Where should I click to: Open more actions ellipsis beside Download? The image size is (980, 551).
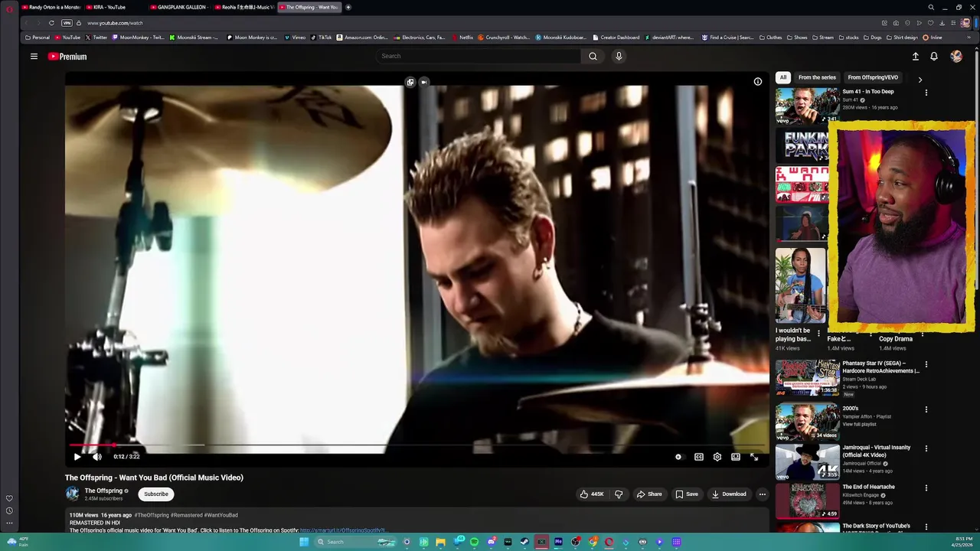762,494
